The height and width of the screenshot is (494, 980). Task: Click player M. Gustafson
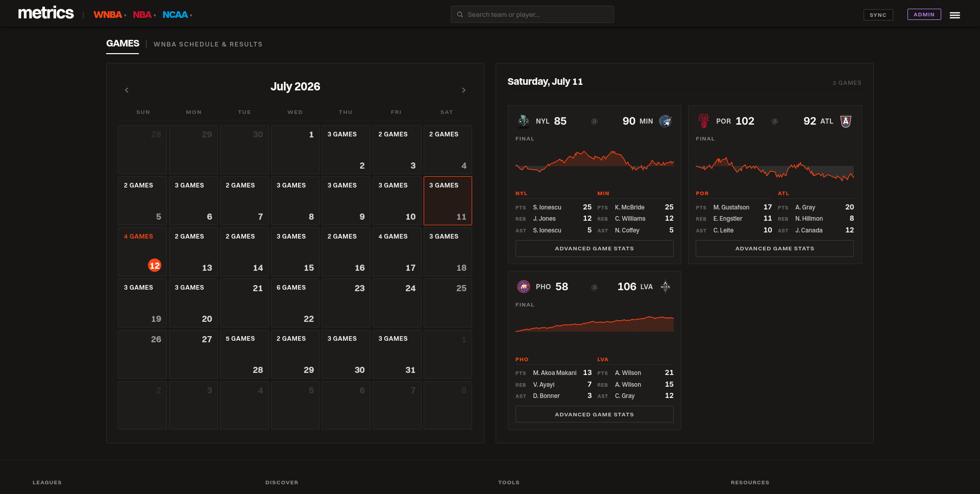click(x=731, y=207)
